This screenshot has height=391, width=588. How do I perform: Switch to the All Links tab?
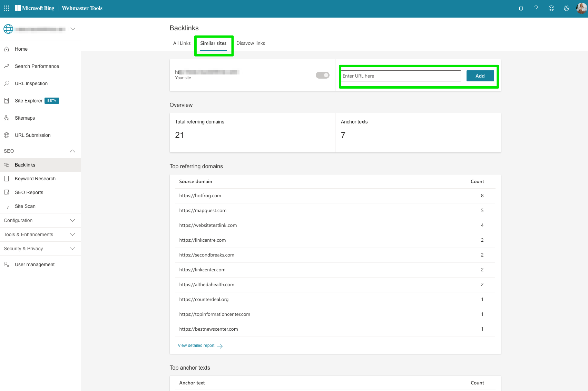[182, 43]
